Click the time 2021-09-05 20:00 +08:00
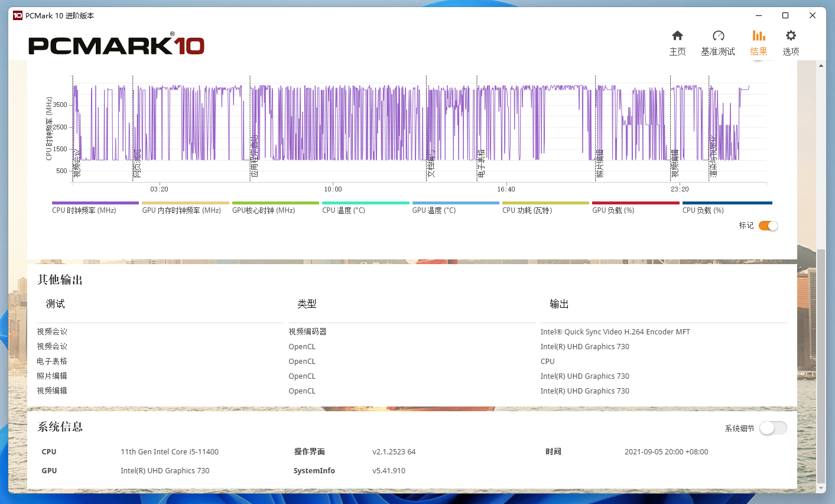The width and height of the screenshot is (835, 504). [666, 452]
